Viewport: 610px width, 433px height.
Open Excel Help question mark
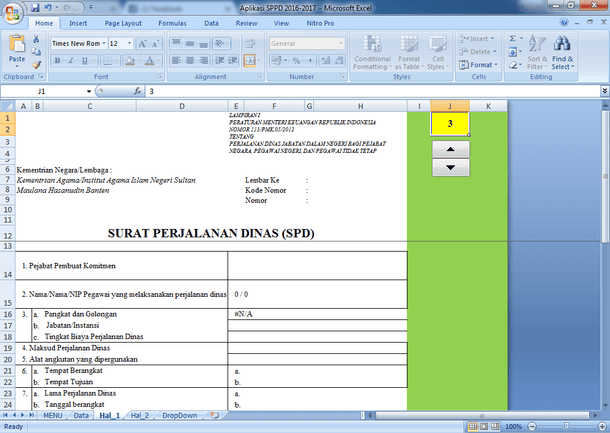[564, 23]
